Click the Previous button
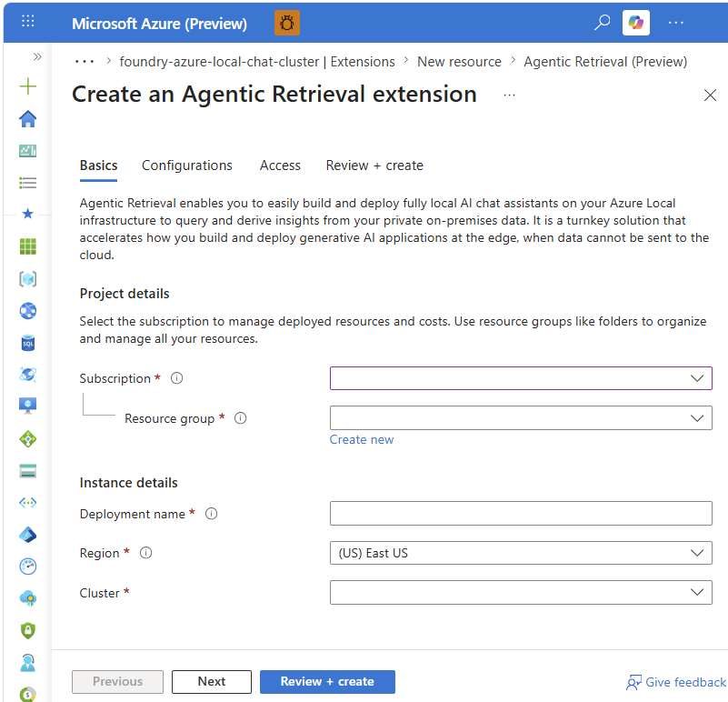 [x=117, y=682]
